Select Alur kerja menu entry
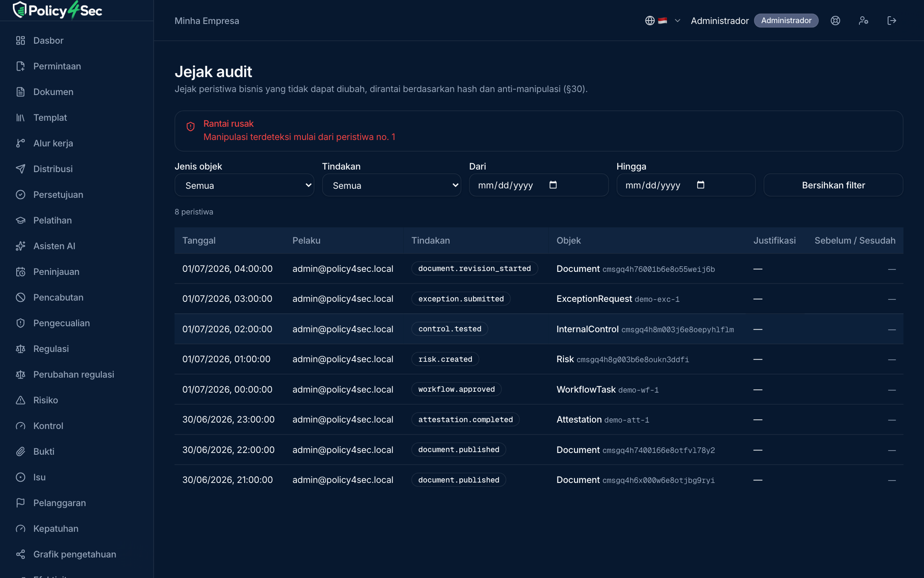The height and width of the screenshot is (578, 924). [77, 143]
